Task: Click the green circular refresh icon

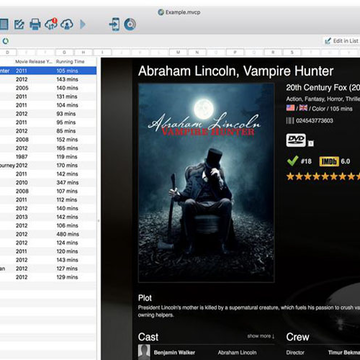Action: pyautogui.click(x=6, y=41)
